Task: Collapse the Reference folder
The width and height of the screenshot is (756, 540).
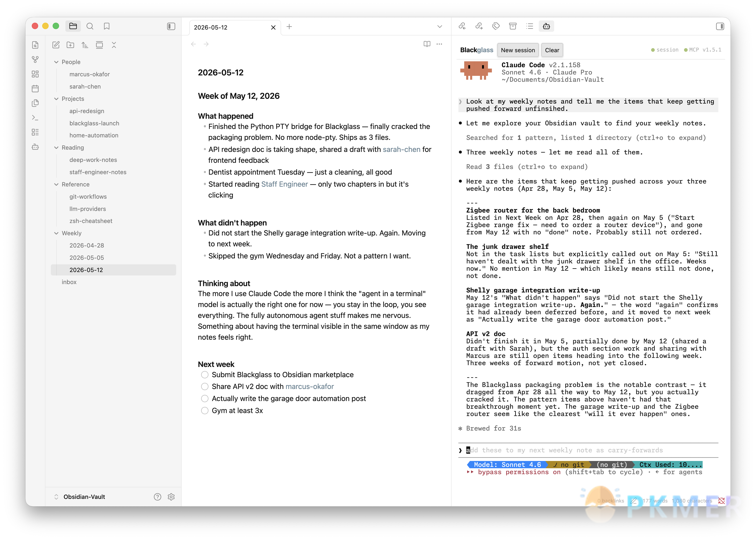Action: click(56, 185)
